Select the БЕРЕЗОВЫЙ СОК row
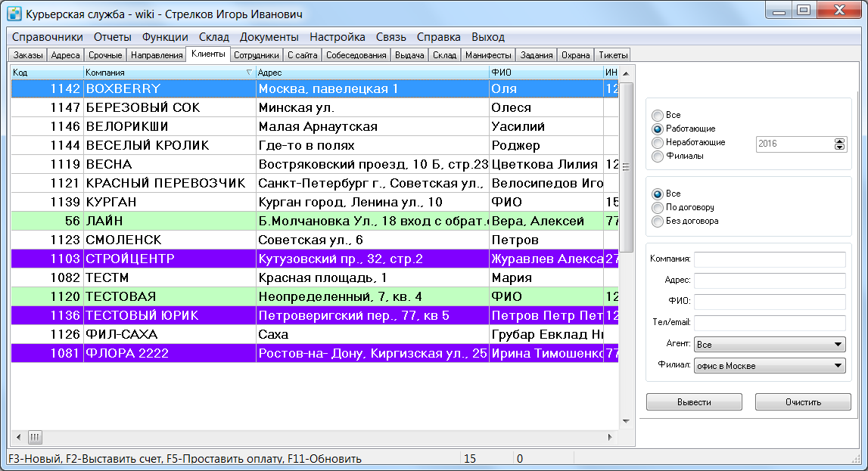Viewport: 868px width, 471px height. click(x=314, y=108)
